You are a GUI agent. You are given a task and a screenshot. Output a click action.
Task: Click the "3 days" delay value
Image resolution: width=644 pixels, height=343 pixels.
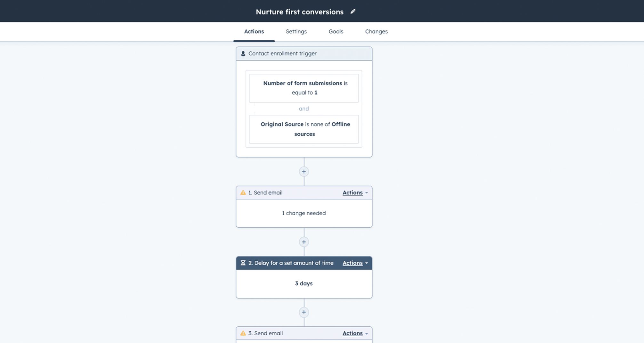(x=304, y=283)
